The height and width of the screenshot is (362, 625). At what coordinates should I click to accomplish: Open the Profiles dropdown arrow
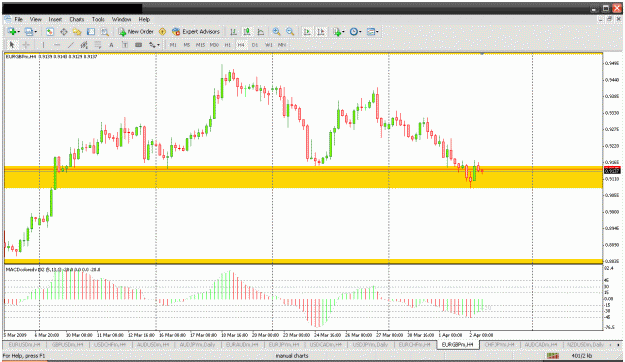click(36, 32)
